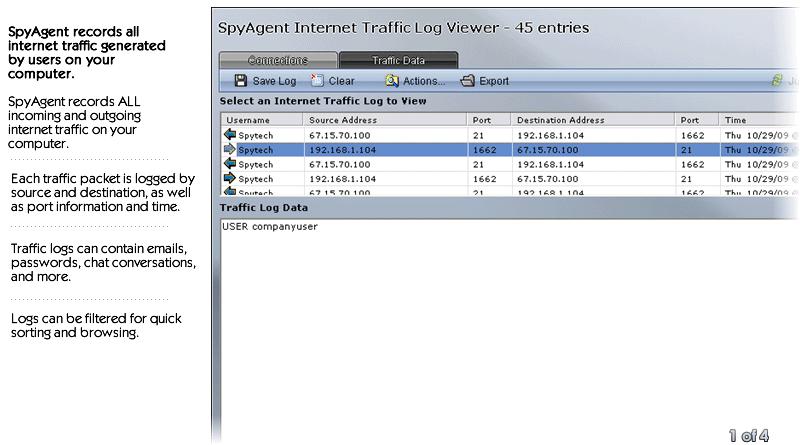The height and width of the screenshot is (445, 800).
Task: Click incoming arrow icon in first log row
Action: (230, 135)
